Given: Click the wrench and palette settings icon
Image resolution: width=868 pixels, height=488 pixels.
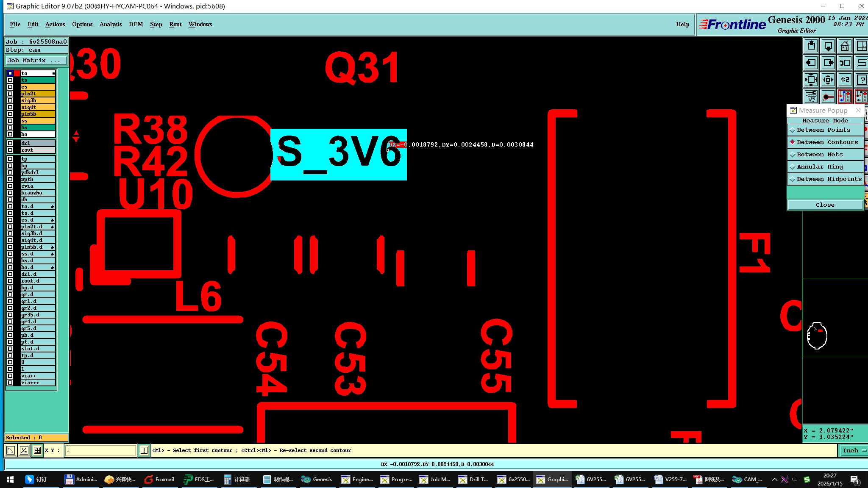Looking at the screenshot, I should 811,97.
